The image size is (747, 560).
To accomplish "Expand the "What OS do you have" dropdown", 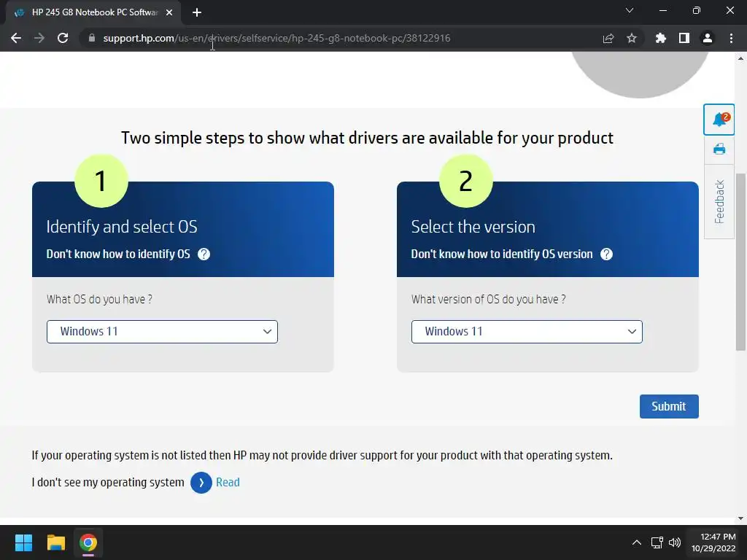I will click(x=162, y=332).
